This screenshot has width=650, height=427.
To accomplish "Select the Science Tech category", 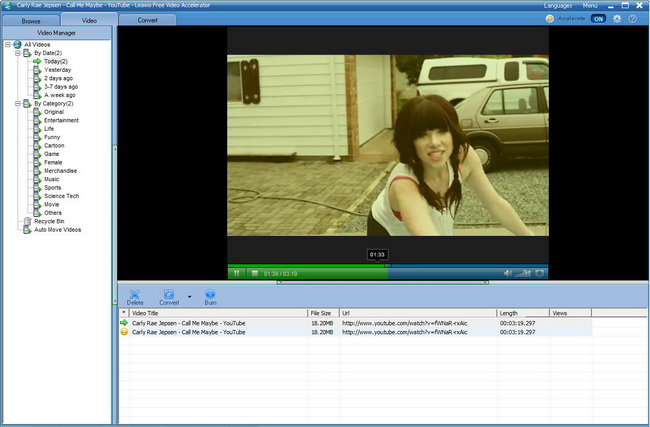I will [x=61, y=196].
